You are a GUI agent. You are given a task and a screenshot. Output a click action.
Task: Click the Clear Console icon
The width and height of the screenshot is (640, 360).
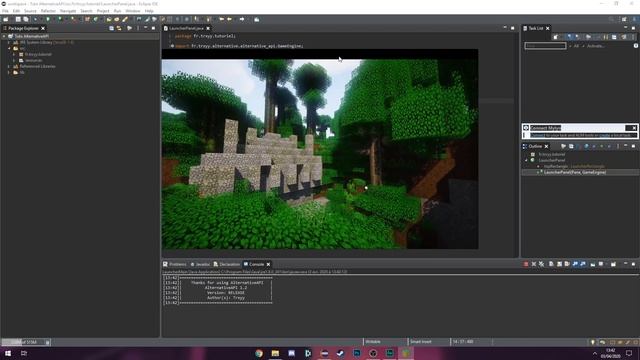click(x=551, y=264)
